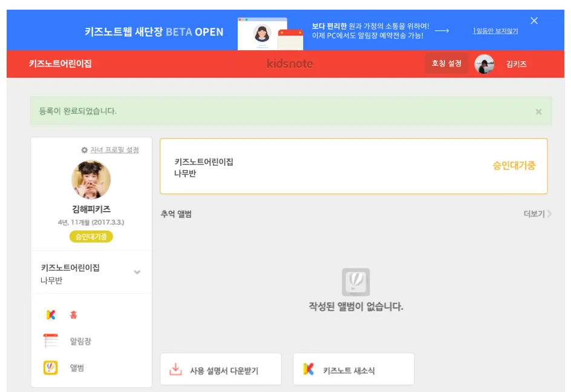Image resolution: width=571 pixels, height=392 pixels.
Task: Click the chevron arrow next to 더보기
Action: pyautogui.click(x=549, y=214)
